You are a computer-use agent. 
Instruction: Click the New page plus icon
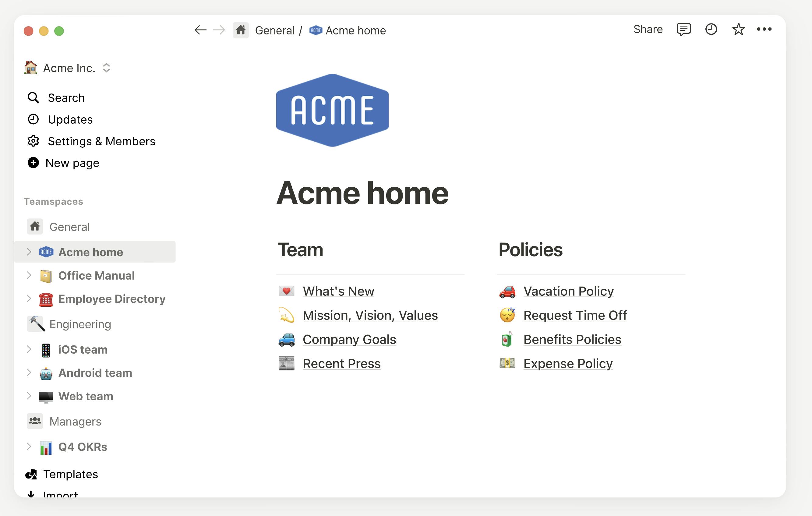(x=33, y=163)
